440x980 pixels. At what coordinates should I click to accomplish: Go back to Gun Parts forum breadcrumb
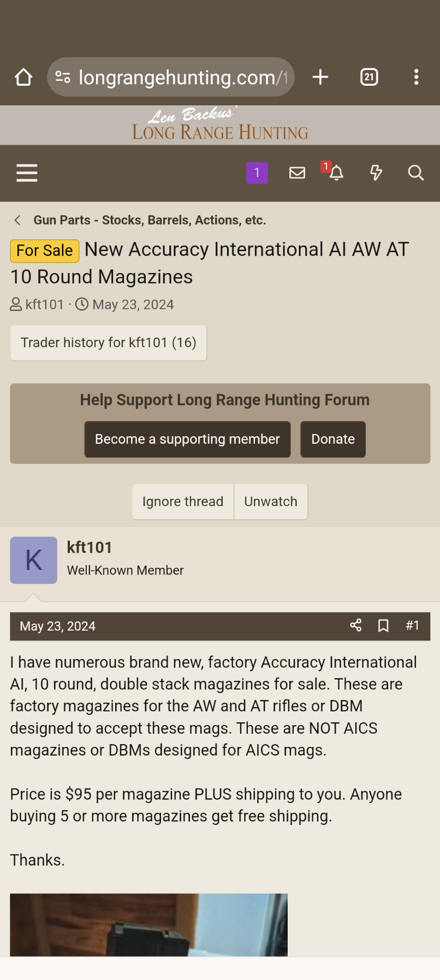click(149, 220)
